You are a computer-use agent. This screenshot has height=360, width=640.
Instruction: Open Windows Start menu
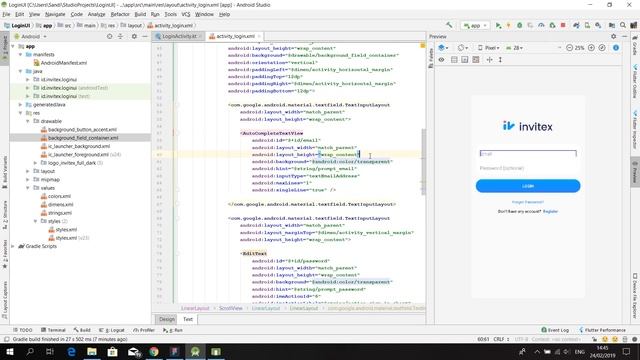(9, 351)
